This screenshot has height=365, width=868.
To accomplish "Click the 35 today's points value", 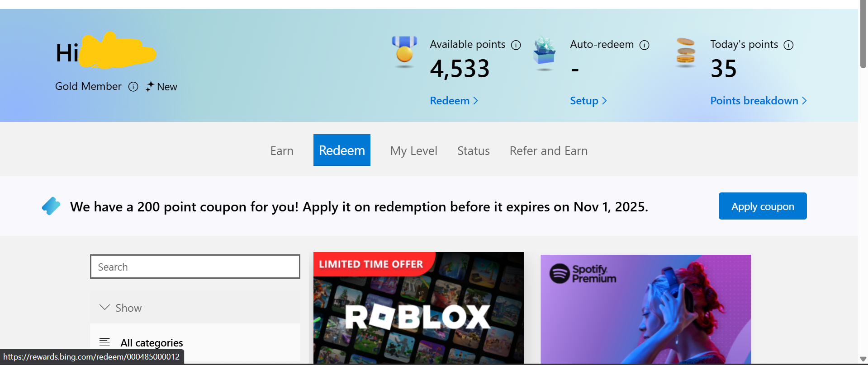I will pyautogui.click(x=724, y=69).
